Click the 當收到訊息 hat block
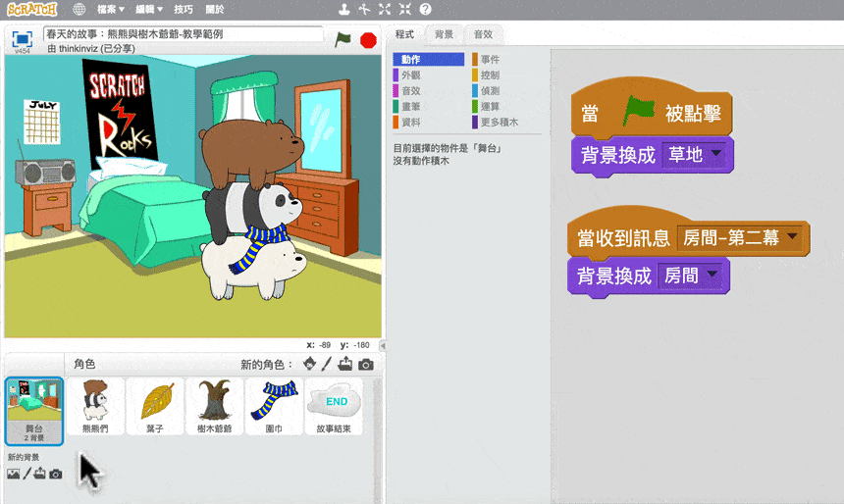The height and width of the screenshot is (504, 844). (689, 233)
